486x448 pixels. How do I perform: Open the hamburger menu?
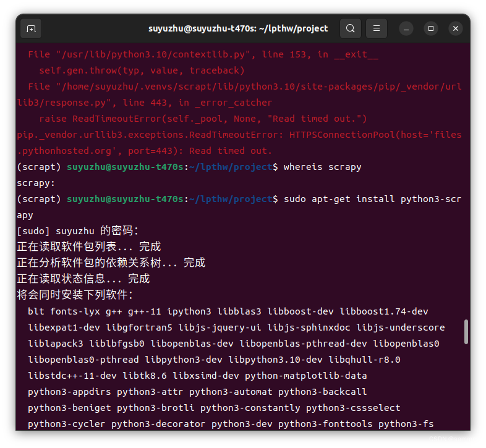377,28
